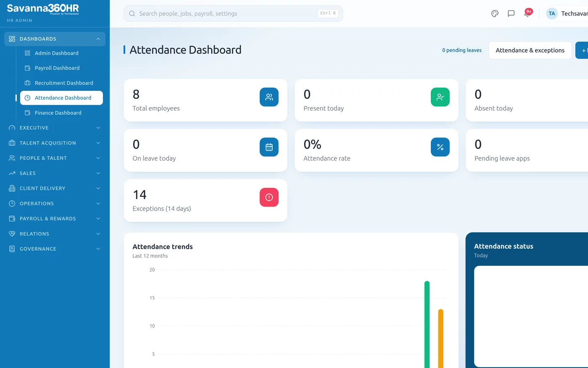Click the Attendance rate percent icon

coord(440,147)
